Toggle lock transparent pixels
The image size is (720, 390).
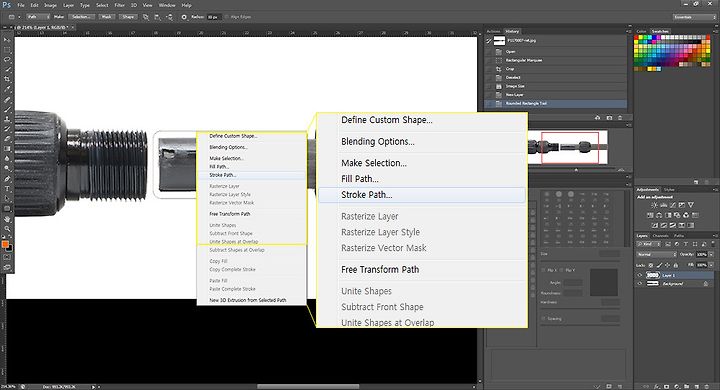(x=651, y=265)
